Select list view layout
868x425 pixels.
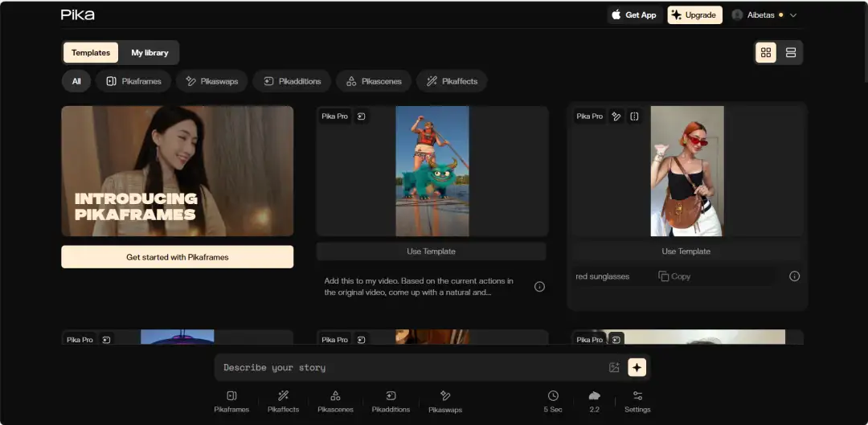tap(791, 52)
